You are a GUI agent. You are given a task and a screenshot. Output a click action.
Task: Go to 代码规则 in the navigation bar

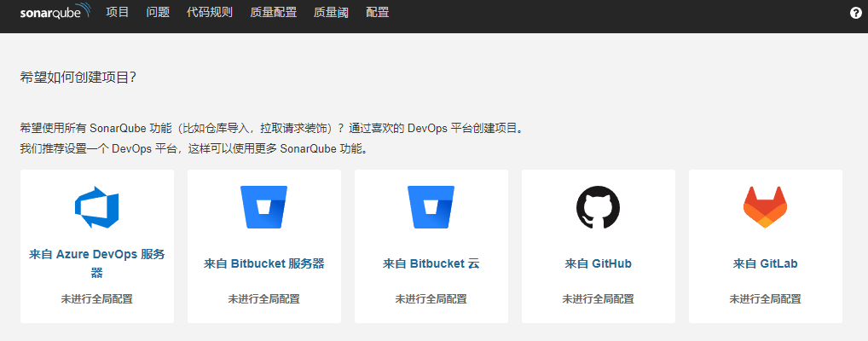[210, 12]
